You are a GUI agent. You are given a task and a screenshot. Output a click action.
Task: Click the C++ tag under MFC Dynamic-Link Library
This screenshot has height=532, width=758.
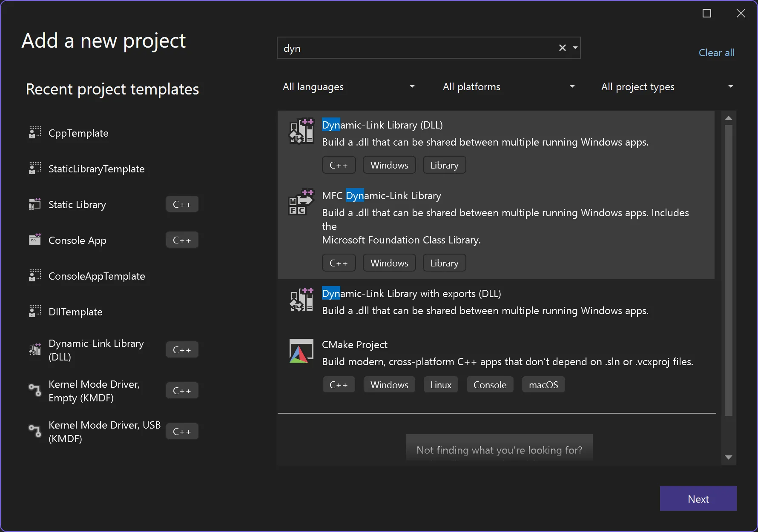(339, 263)
